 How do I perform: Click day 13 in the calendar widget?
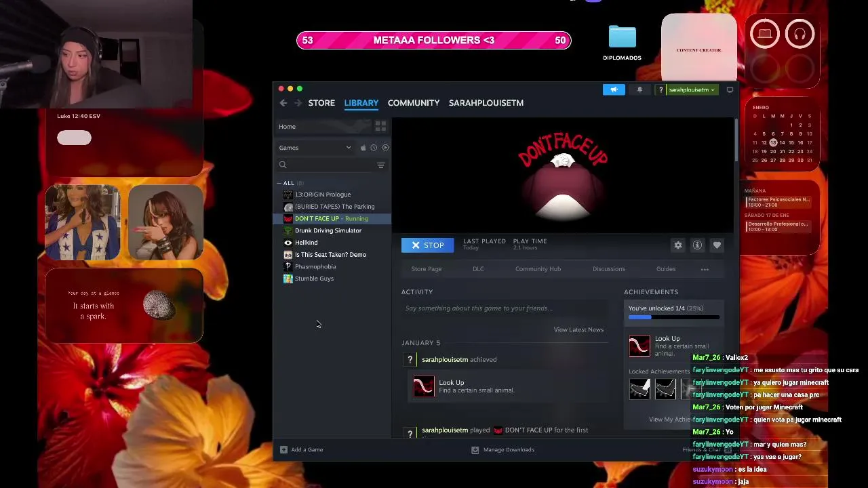coord(773,143)
